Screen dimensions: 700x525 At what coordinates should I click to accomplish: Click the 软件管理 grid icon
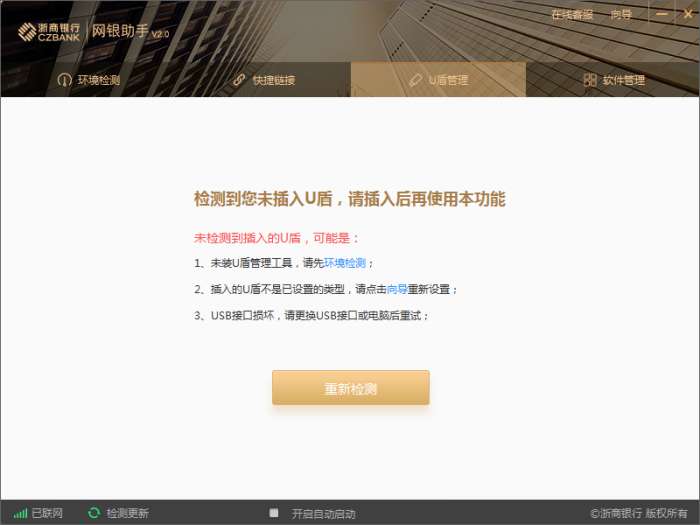pyautogui.click(x=590, y=80)
